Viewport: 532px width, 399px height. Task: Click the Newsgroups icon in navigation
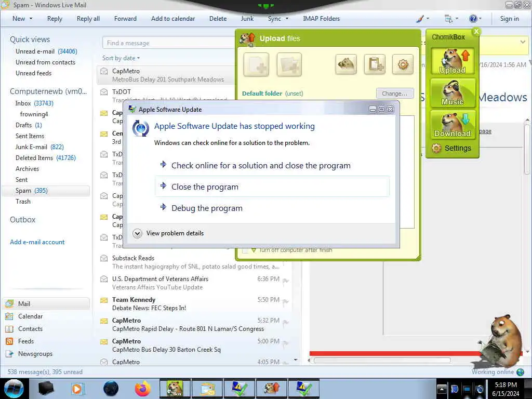pyautogui.click(x=9, y=354)
